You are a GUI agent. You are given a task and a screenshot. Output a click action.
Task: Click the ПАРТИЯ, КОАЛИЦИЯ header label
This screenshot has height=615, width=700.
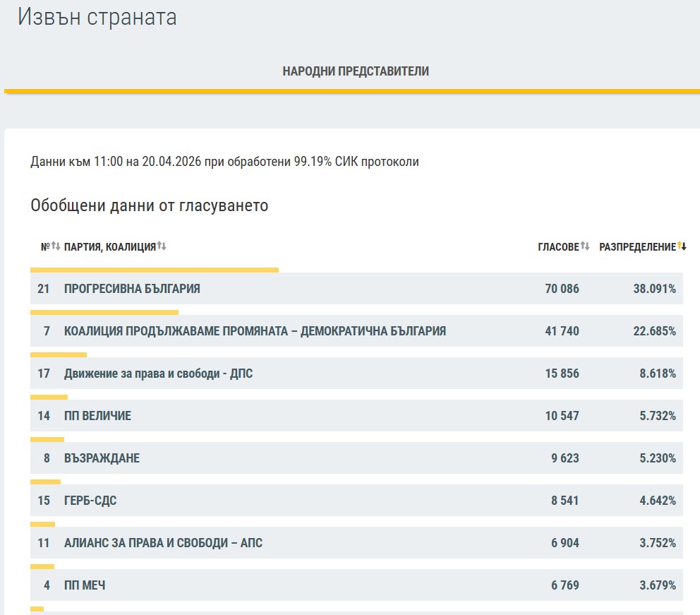[109, 247]
